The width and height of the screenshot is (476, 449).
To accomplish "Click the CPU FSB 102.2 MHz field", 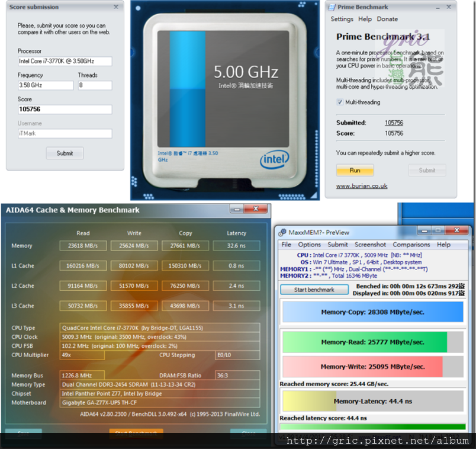I will (x=160, y=346).
